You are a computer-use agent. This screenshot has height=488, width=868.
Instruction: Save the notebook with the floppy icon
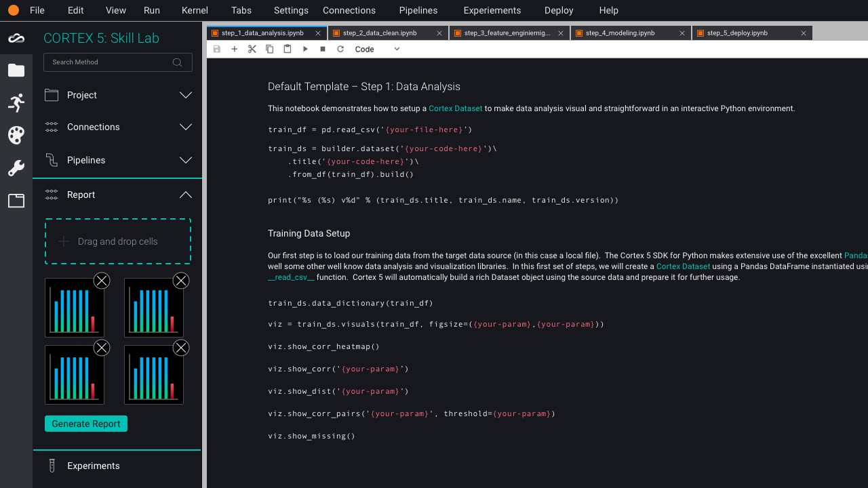217,49
